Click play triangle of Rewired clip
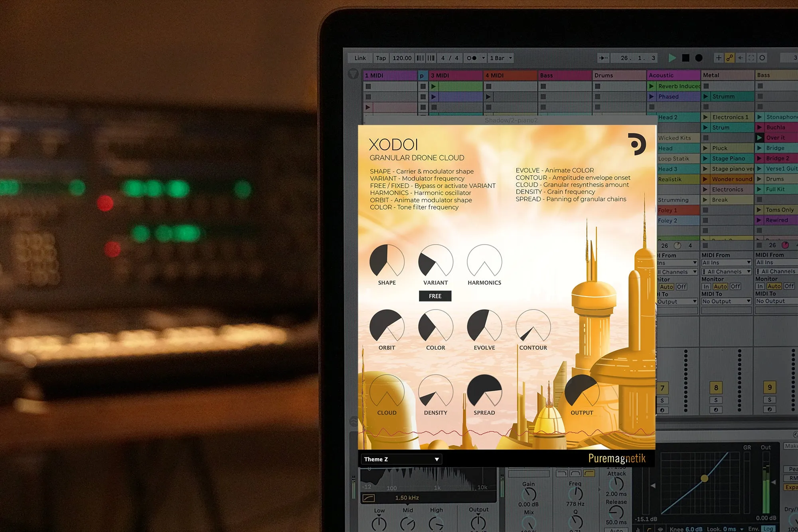The image size is (798, 532). pyautogui.click(x=760, y=220)
